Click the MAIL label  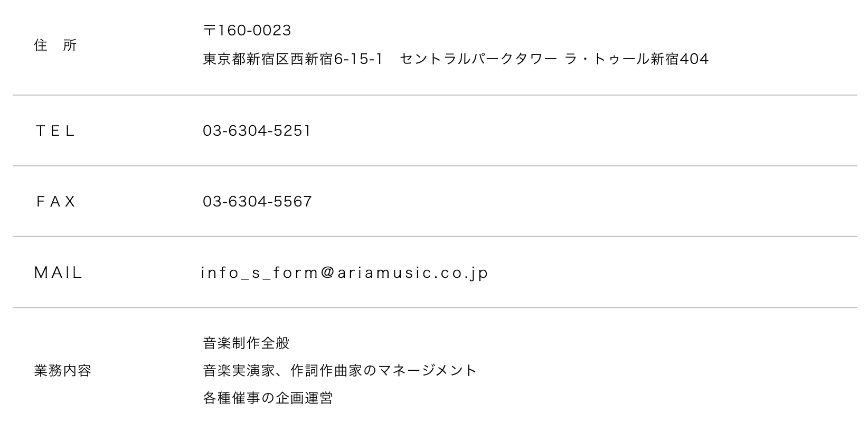click(x=59, y=273)
